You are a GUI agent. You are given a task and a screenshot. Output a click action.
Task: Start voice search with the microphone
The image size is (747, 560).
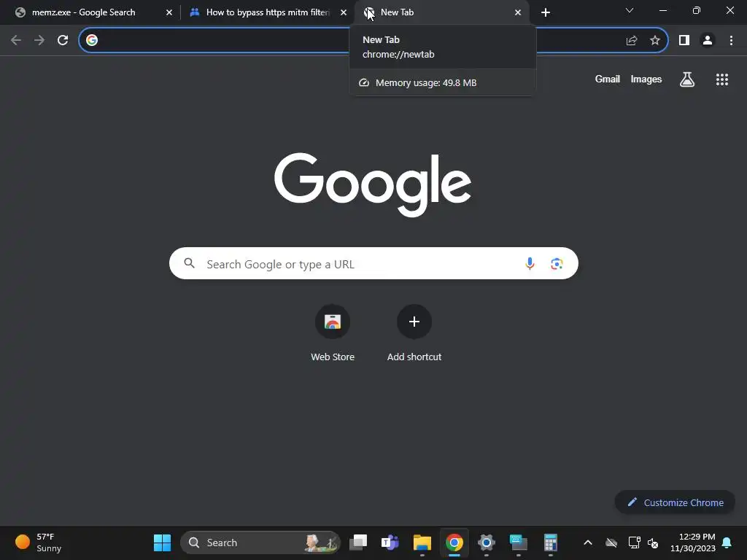[x=530, y=263]
